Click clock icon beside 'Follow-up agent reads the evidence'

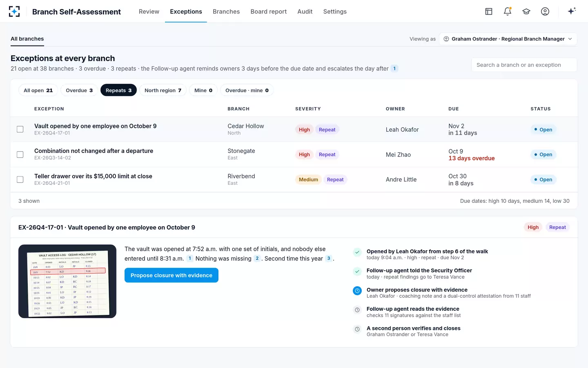tap(357, 310)
